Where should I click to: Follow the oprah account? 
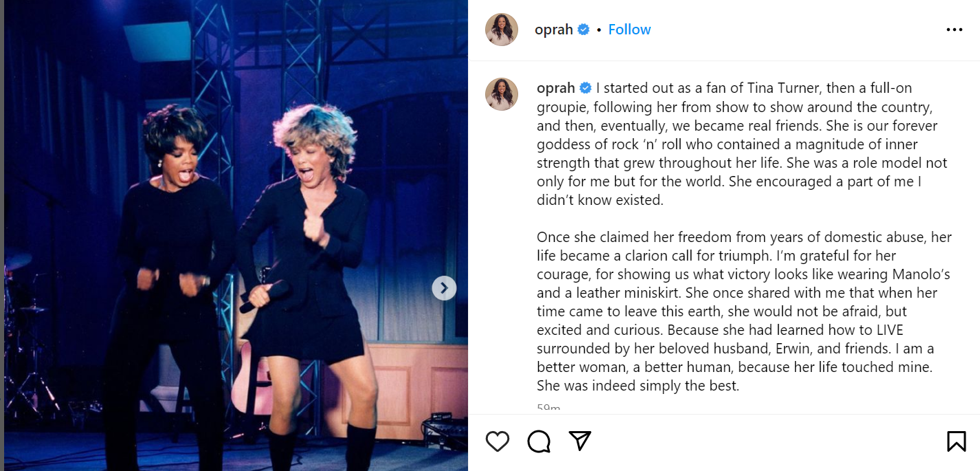(x=629, y=30)
